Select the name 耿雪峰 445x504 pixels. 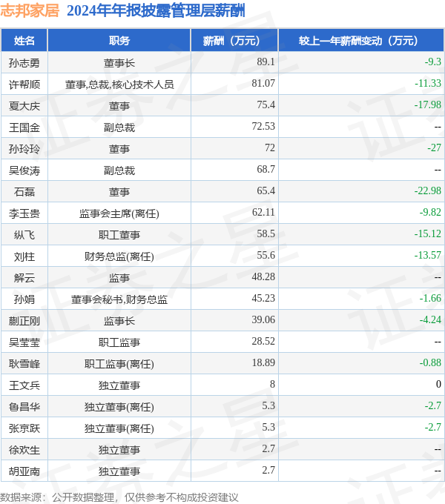pos(24,364)
